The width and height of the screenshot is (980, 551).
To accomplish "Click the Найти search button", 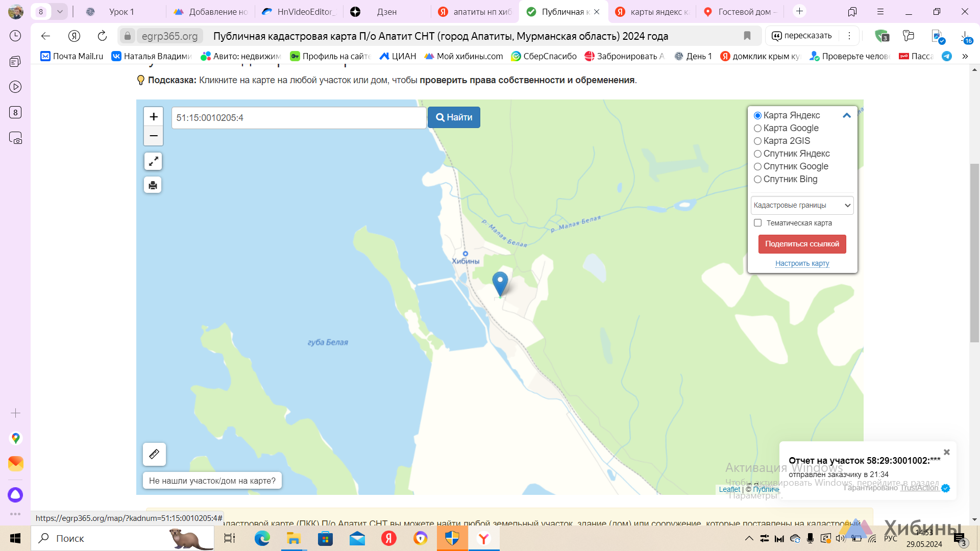I will tap(454, 117).
